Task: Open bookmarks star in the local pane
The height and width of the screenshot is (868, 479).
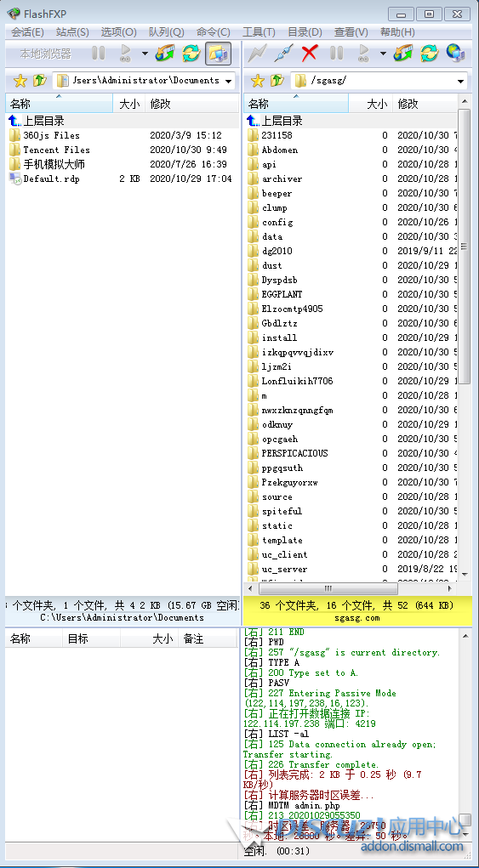Action: click(20, 81)
